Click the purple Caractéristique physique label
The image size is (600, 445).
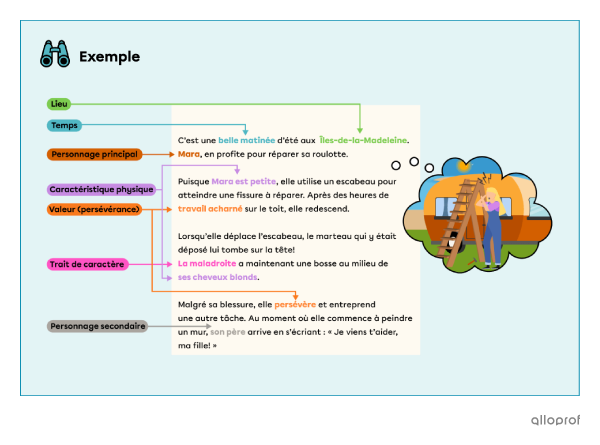click(101, 188)
